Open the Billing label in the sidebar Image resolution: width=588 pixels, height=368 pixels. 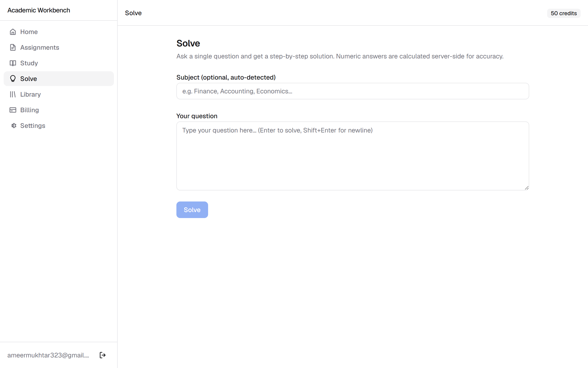[x=29, y=110]
